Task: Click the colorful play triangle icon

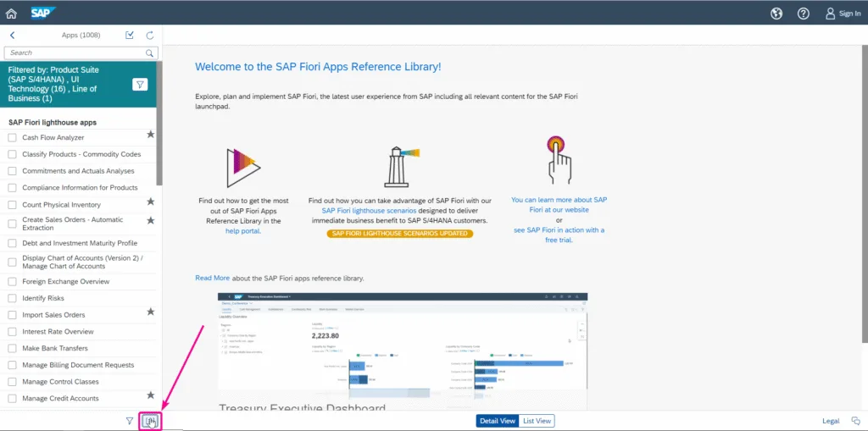Action: pos(243,168)
